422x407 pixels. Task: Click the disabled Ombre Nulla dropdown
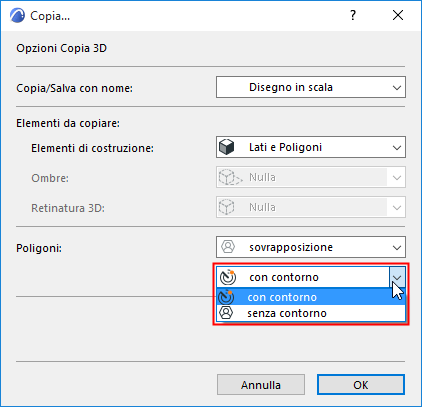(x=311, y=177)
